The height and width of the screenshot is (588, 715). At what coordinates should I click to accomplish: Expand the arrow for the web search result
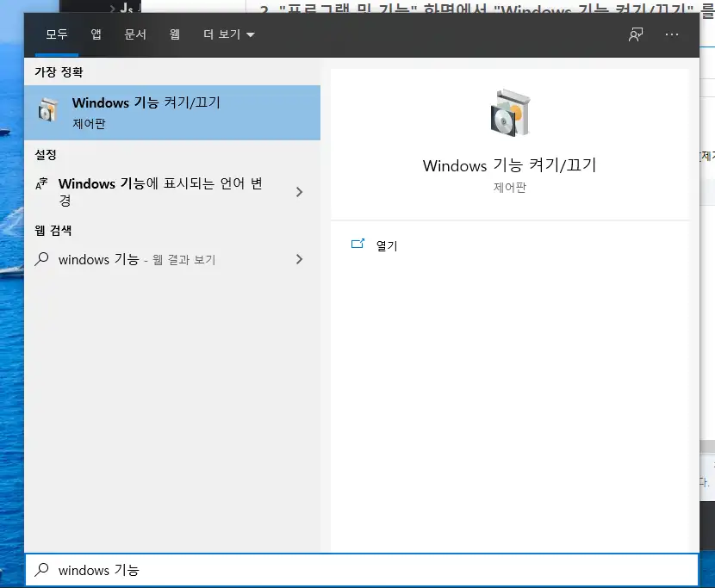299,259
